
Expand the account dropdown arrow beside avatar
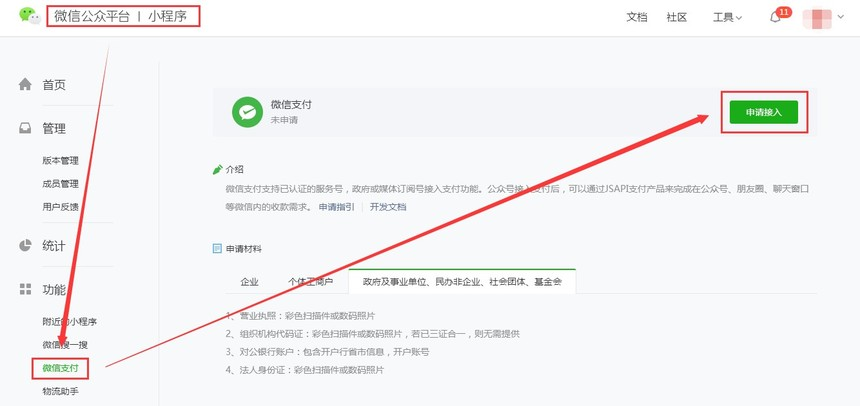[x=841, y=18]
